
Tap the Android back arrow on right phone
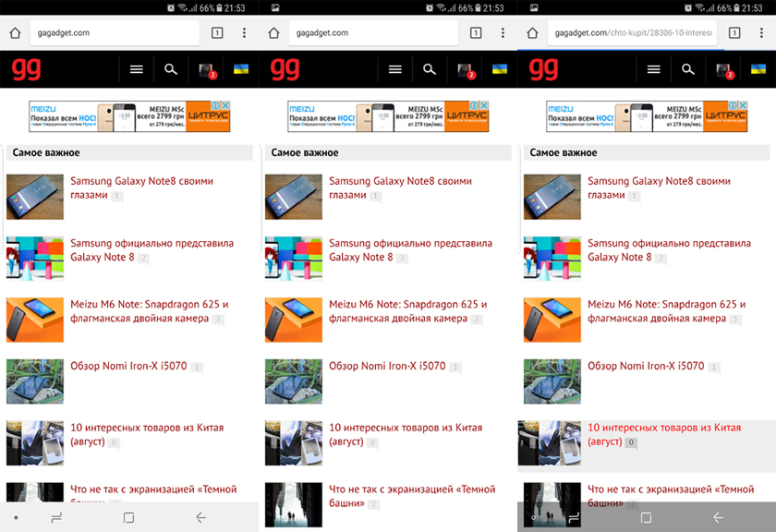click(x=718, y=517)
